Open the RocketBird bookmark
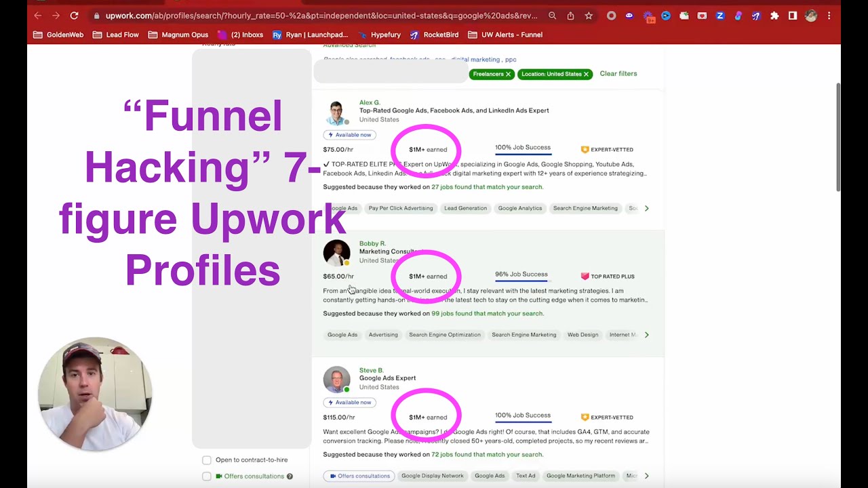Viewport: 868px width, 488px height. [434, 35]
